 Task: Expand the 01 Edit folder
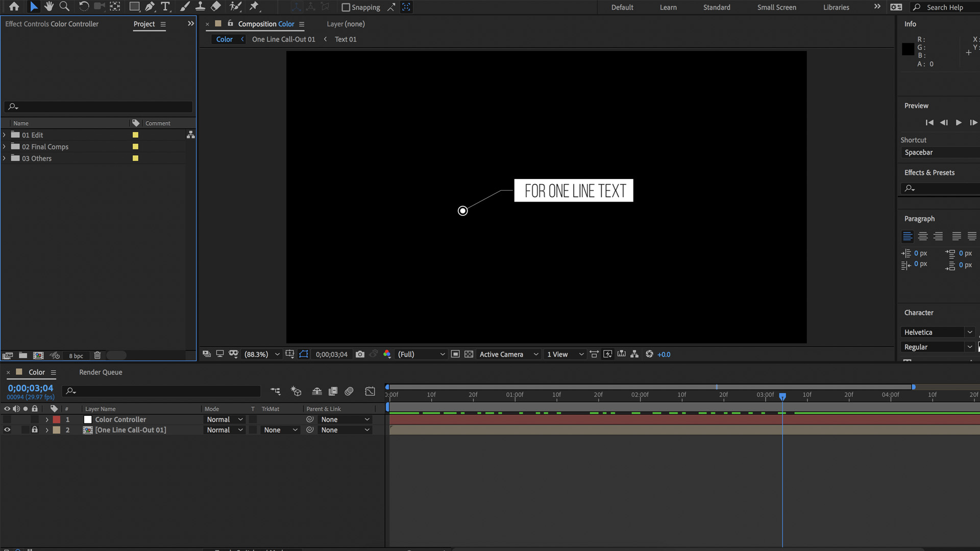pos(5,135)
